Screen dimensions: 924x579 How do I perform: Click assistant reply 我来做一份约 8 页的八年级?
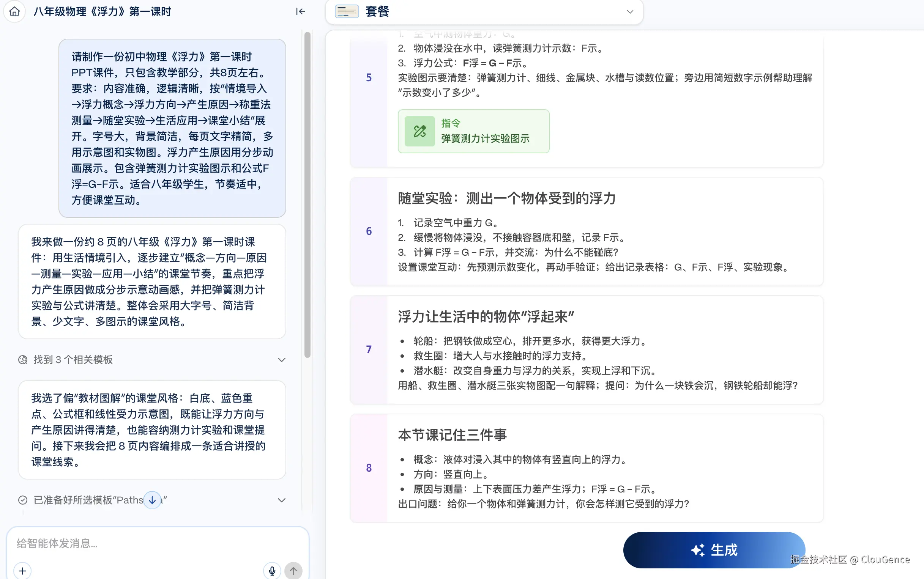tap(152, 282)
